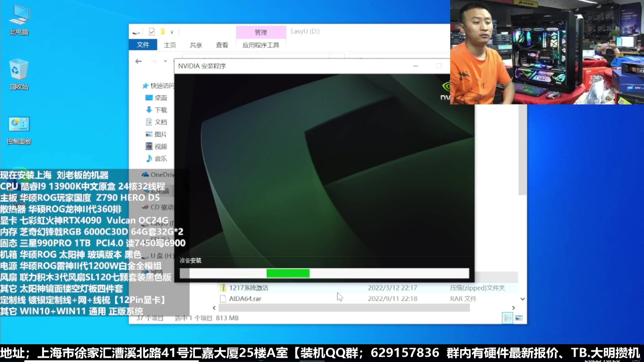Open the quick access toolbar dropdown
Image resolution: width=644 pixels, height=362 pixels.
point(172,32)
